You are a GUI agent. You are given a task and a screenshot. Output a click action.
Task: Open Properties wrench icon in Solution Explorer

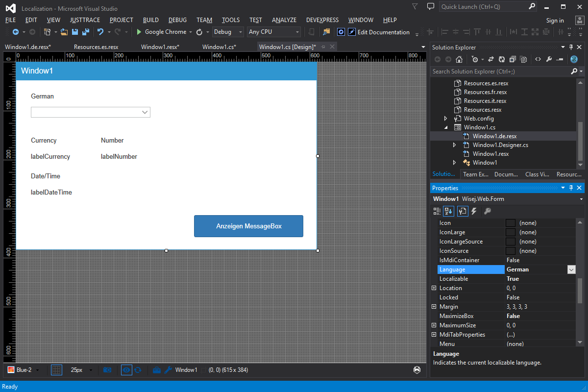pyautogui.click(x=549, y=59)
